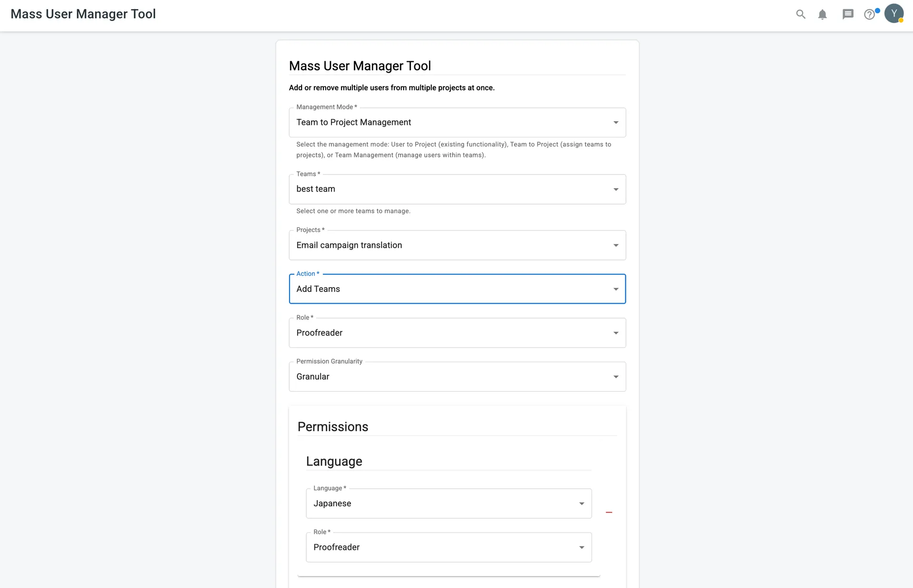Viewport: 913px width, 588px height.
Task: Remove the Japanese language row with red minus
Action: pos(609,512)
